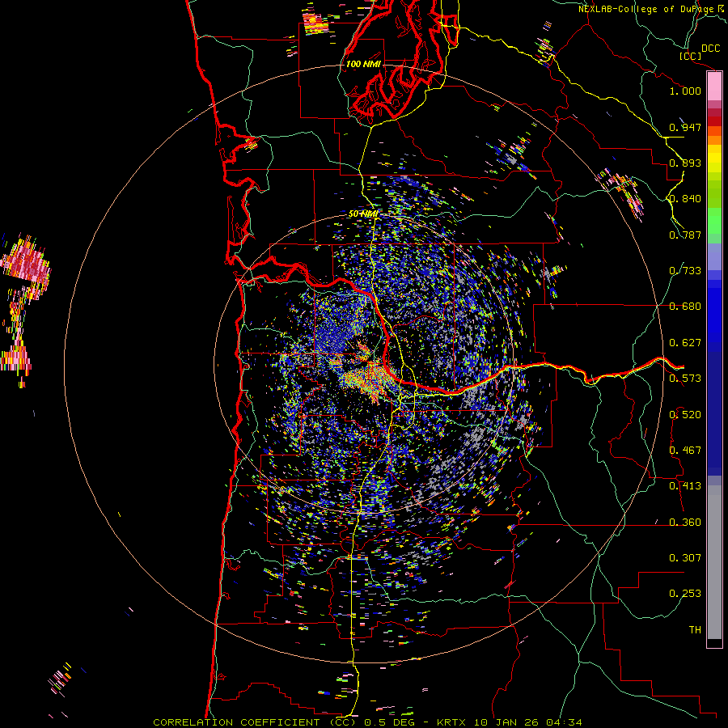
Task: Click the 0.893 legend value
Action: tap(685, 163)
